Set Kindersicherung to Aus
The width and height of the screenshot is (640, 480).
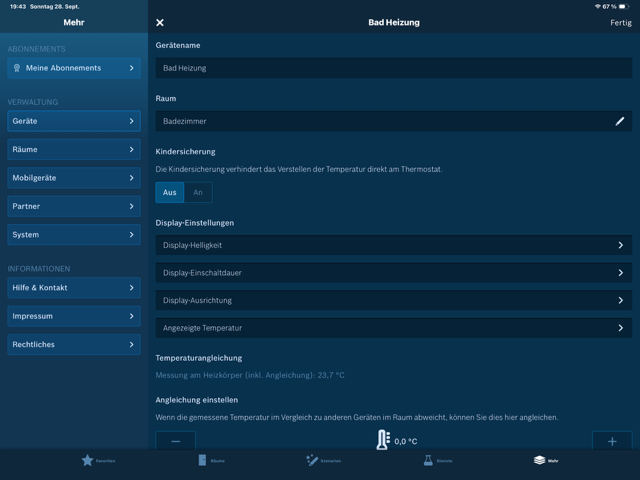pyautogui.click(x=170, y=192)
